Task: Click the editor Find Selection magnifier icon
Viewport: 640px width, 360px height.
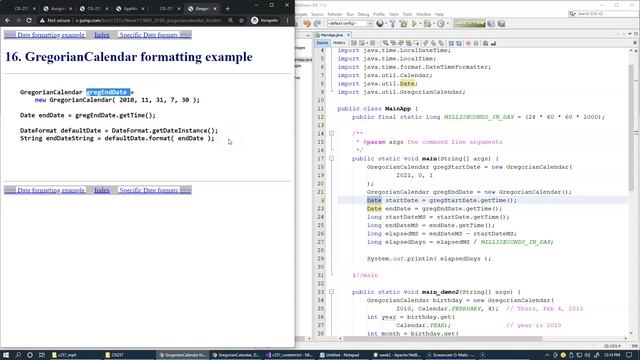Action: pyautogui.click(x=385, y=43)
